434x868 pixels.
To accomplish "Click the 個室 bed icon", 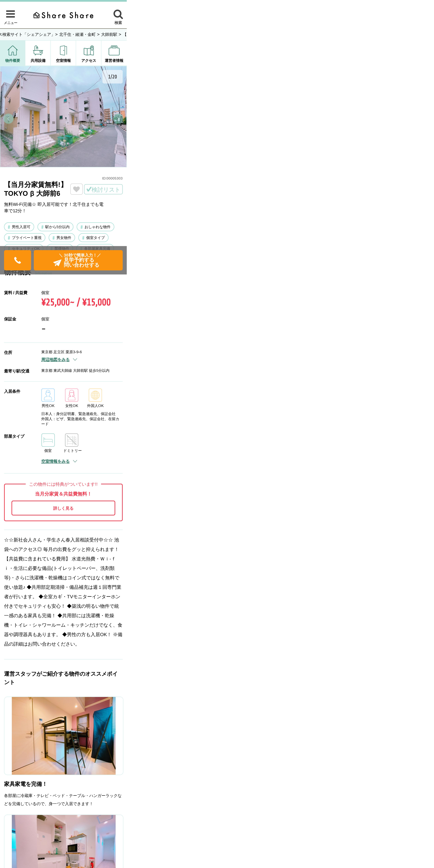I will 48,440.
